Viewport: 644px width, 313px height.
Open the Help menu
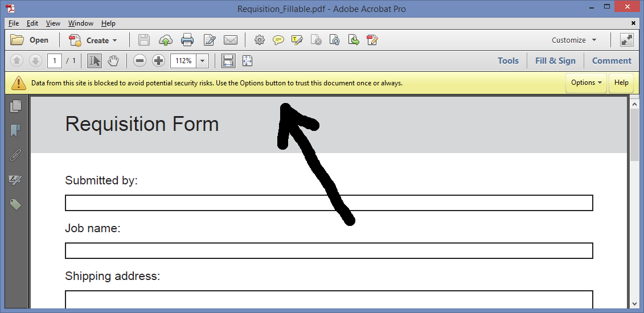(108, 23)
